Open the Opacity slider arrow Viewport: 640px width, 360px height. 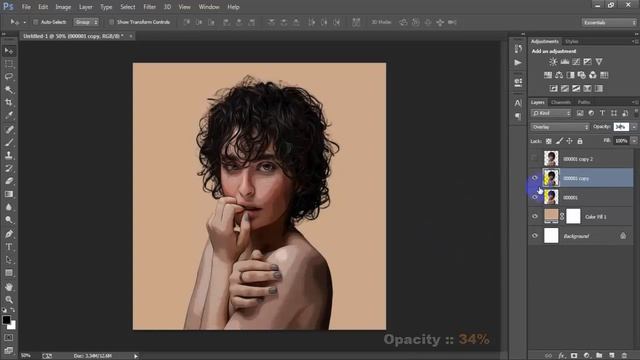pos(634,127)
